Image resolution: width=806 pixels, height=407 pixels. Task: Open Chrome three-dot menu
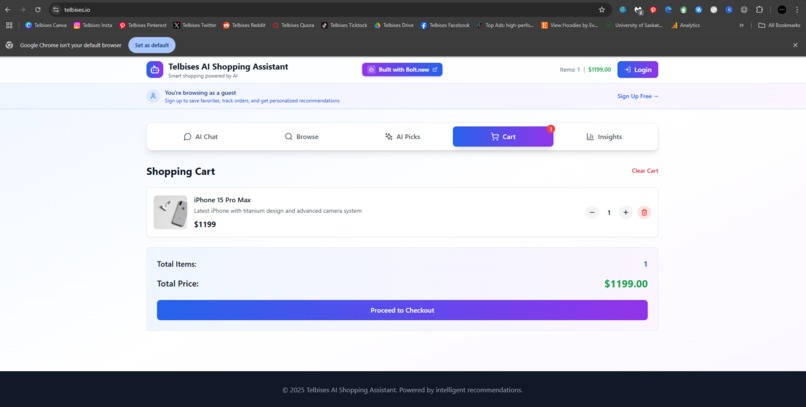tap(797, 10)
